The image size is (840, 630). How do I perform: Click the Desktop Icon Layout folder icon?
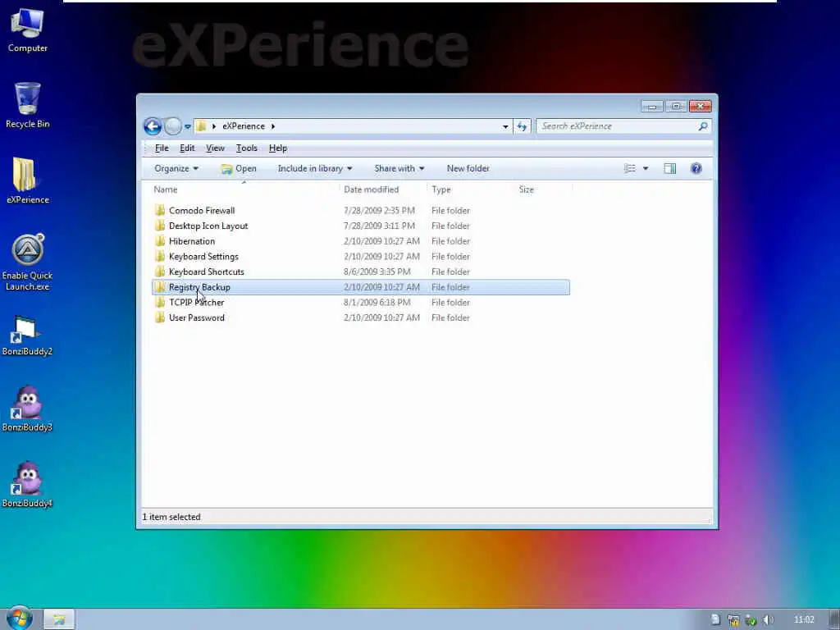click(160, 226)
